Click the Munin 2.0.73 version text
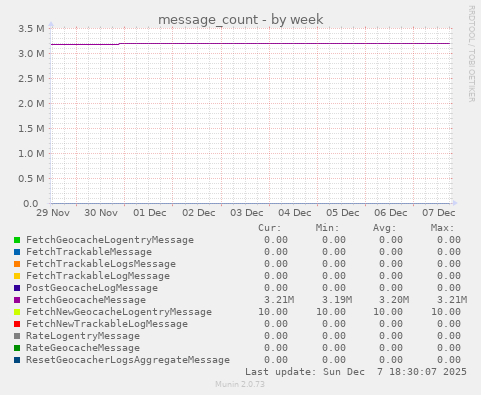Image resolution: width=481 pixels, height=395 pixels. click(x=240, y=384)
